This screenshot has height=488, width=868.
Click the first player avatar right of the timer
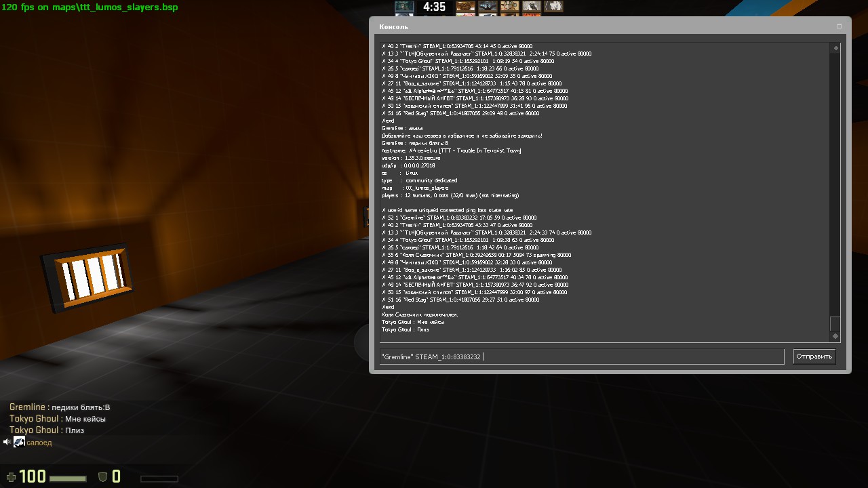tap(465, 6)
